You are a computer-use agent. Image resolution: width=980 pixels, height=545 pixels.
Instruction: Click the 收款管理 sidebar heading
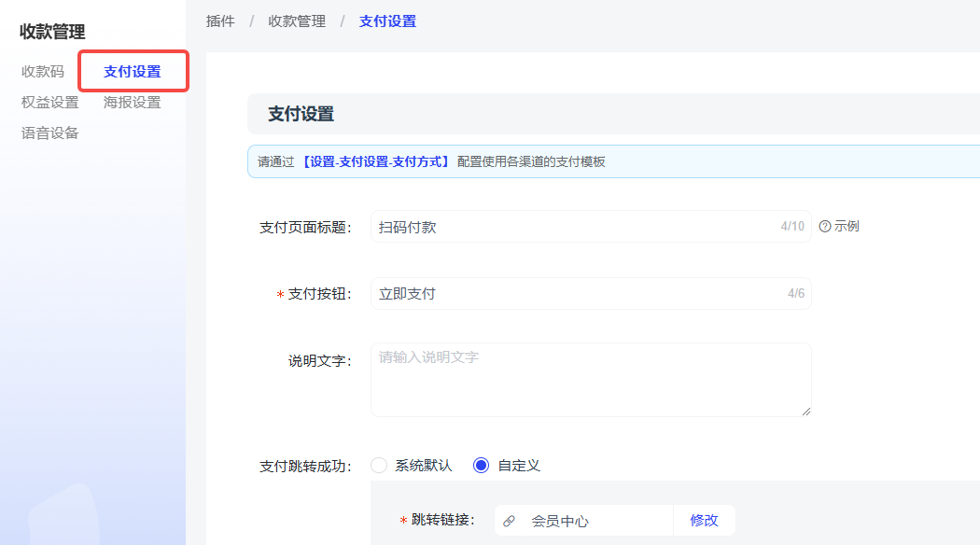(52, 32)
